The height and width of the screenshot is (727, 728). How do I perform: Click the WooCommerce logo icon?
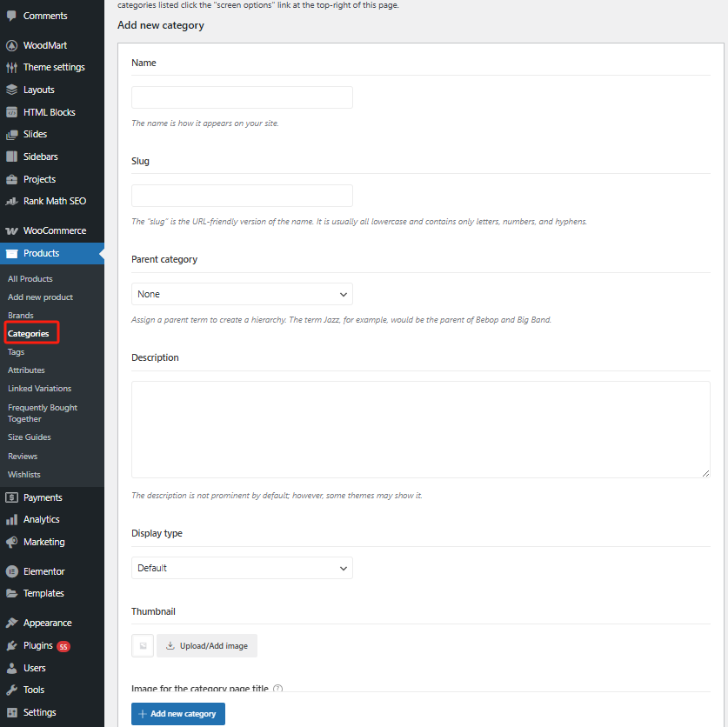(x=11, y=230)
